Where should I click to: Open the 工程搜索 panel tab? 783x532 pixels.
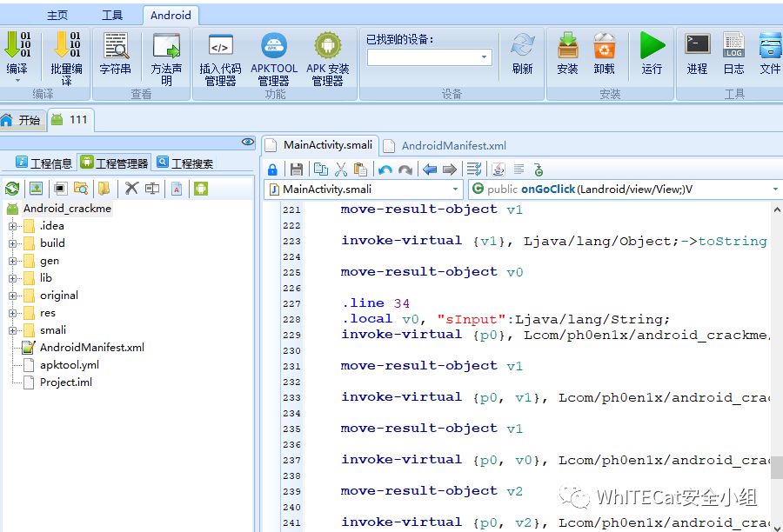[x=185, y=163]
